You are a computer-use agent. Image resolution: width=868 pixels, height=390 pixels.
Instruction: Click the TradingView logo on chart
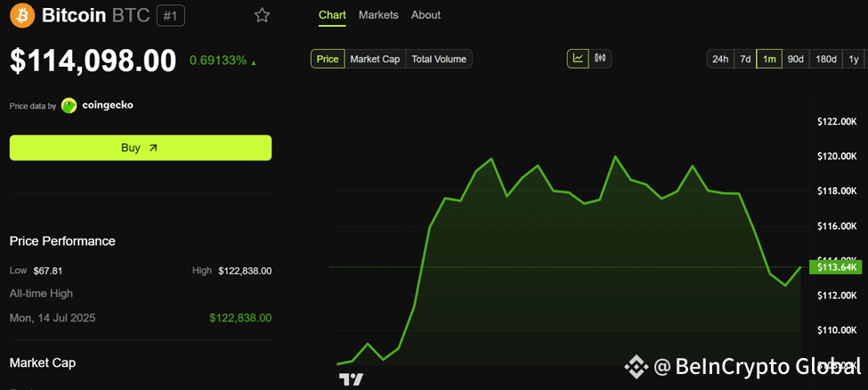(351, 379)
